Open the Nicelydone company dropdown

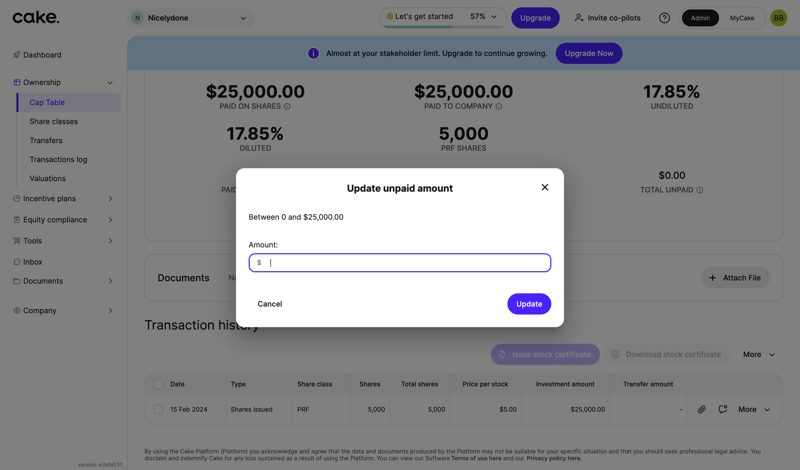pos(191,18)
